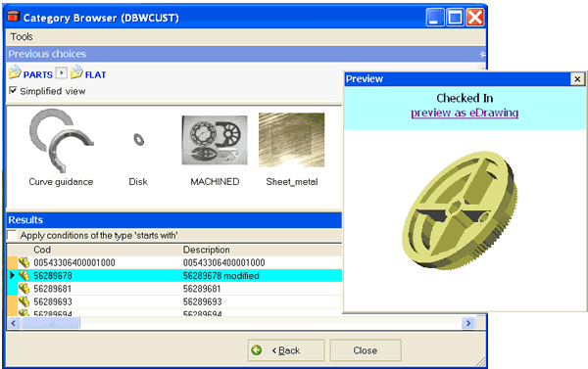The height and width of the screenshot is (369, 588).
Task: Minimize the Category Browser window
Action: click(x=435, y=18)
